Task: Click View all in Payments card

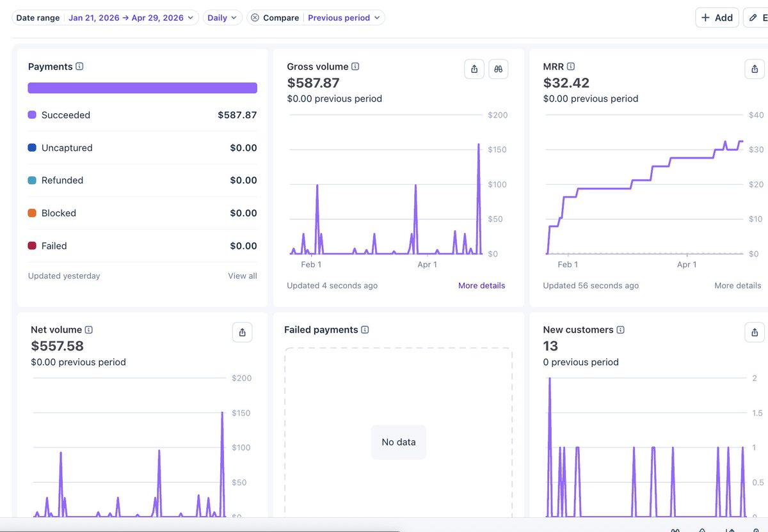Action: tap(243, 276)
